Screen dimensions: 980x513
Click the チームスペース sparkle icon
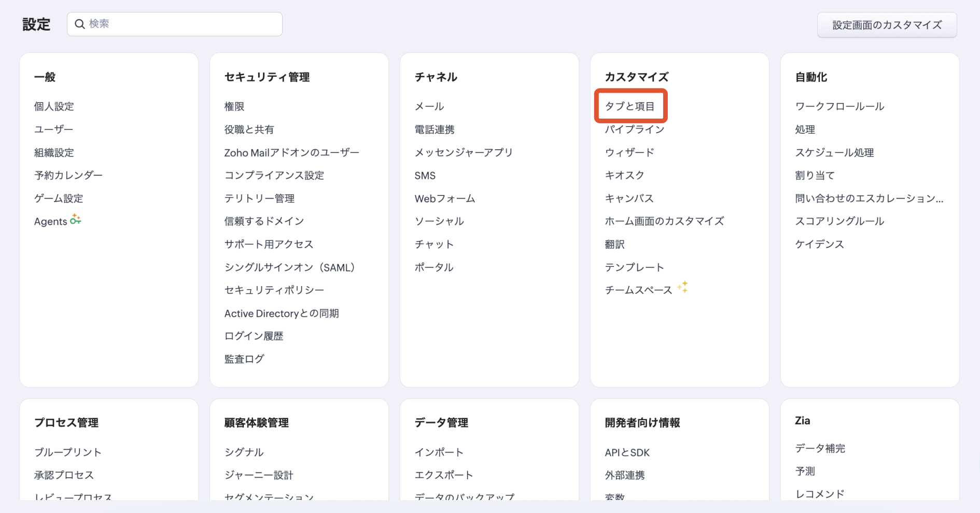(682, 287)
